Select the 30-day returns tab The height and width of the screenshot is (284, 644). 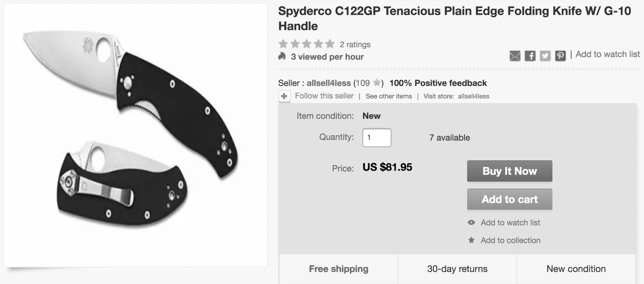(x=457, y=269)
